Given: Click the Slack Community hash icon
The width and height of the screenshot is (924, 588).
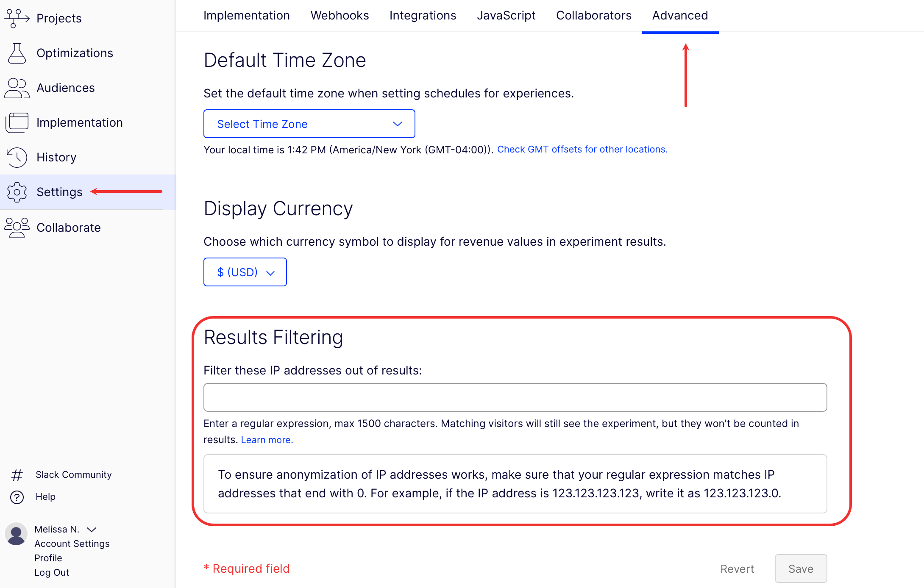Looking at the screenshot, I should [x=17, y=475].
